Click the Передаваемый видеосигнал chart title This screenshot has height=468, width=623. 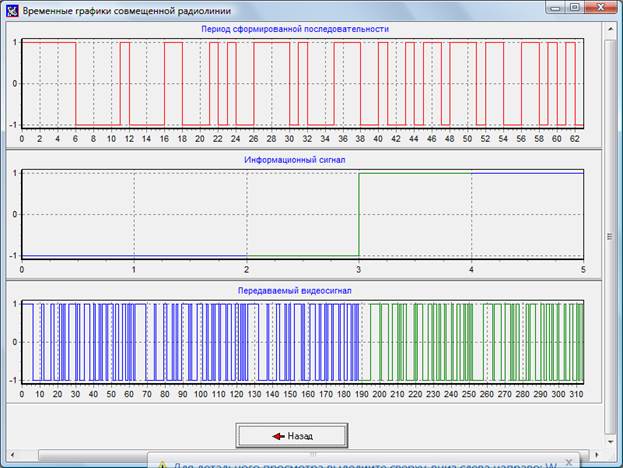click(x=294, y=290)
